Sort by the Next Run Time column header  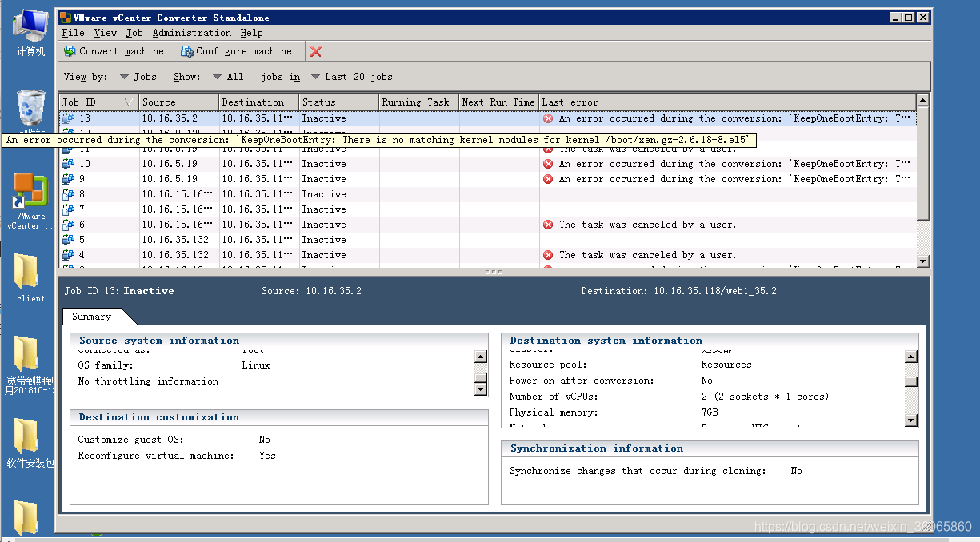point(498,102)
